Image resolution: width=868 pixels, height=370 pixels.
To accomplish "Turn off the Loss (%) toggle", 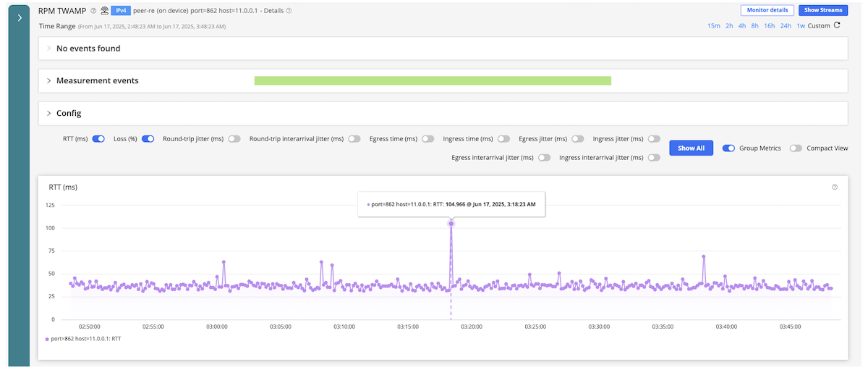I will [148, 138].
